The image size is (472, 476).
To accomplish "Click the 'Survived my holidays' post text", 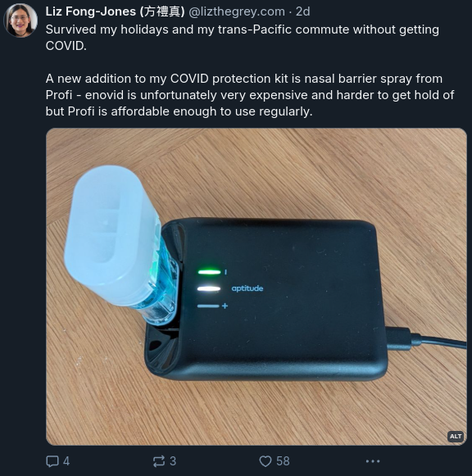I will coord(243,38).
